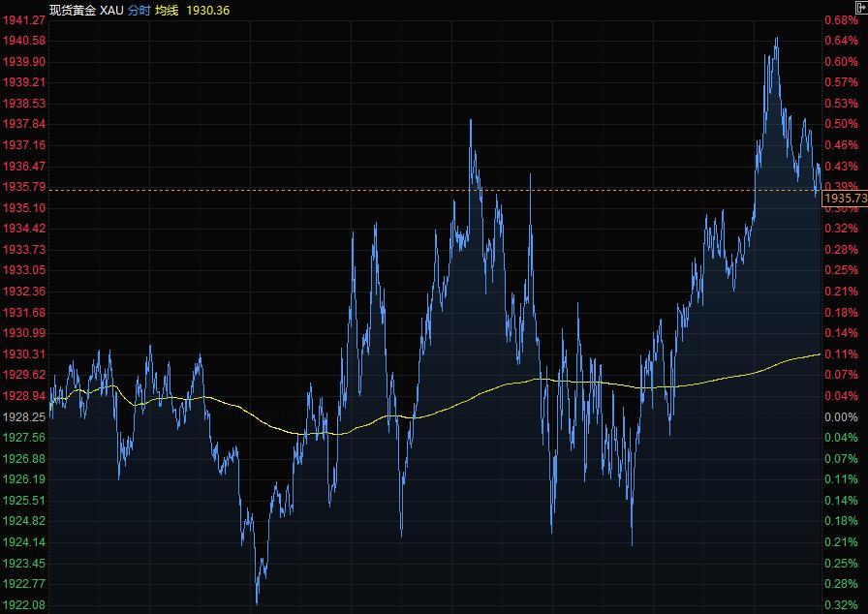Click the lowest trough of the blue price line

click(257, 602)
